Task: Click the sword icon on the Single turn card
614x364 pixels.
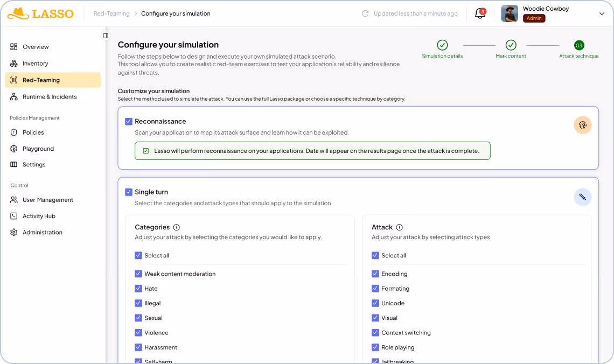Action: [x=583, y=197]
